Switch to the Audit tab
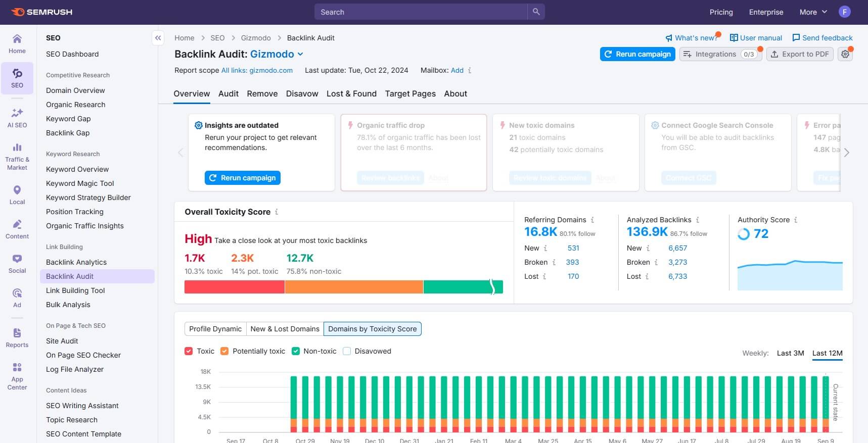Screen dimensions: 868x443 click(229, 93)
